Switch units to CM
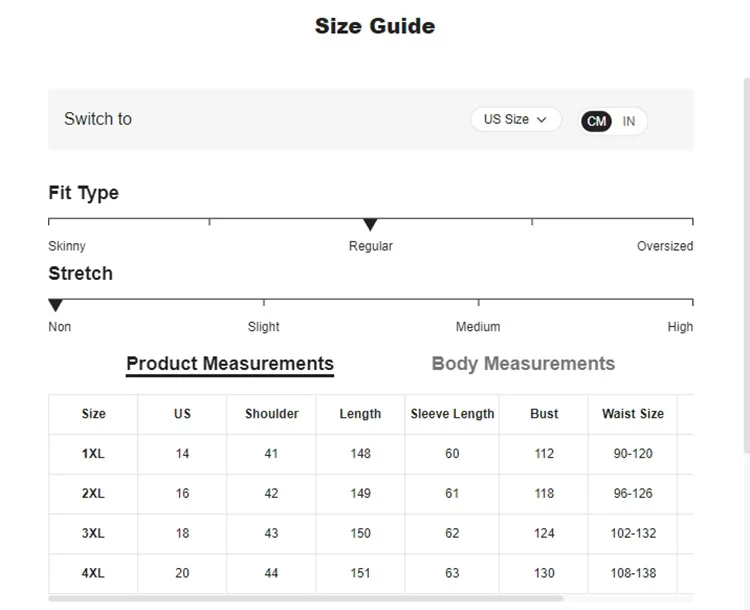This screenshot has height=610, width=750. pyautogui.click(x=597, y=122)
